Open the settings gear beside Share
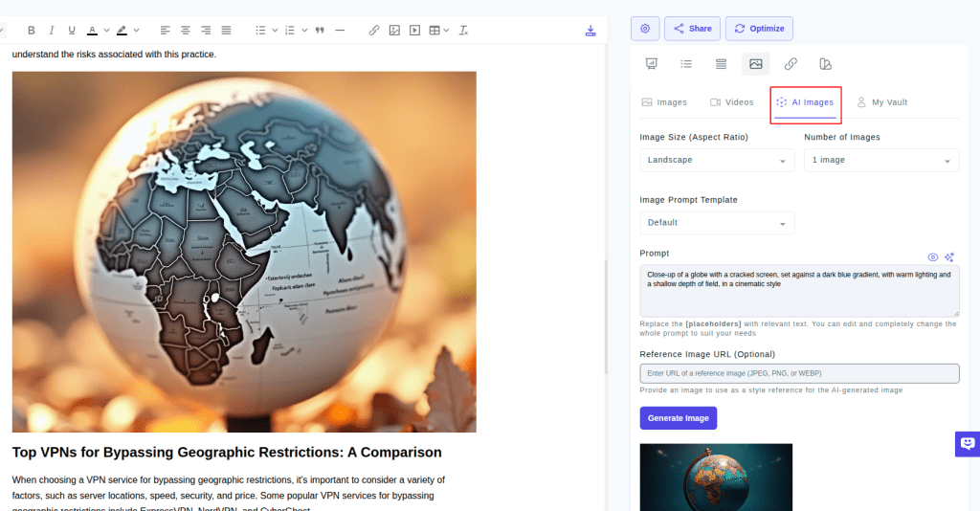980x511 pixels. (645, 29)
